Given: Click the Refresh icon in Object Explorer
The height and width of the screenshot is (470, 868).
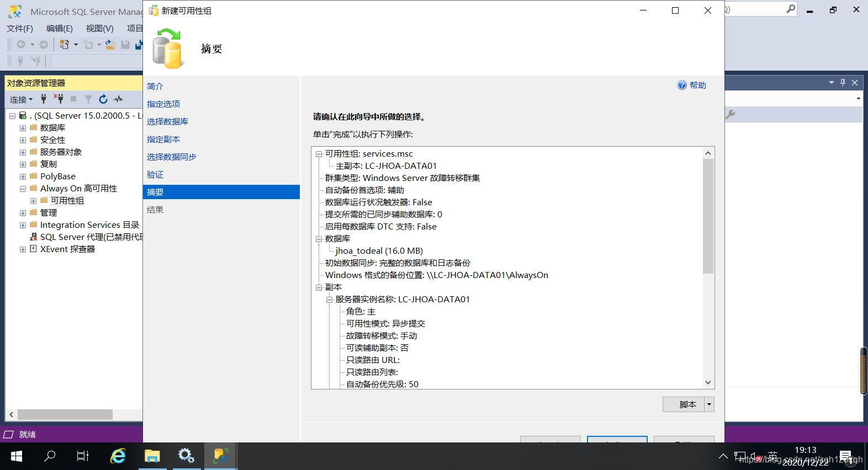Looking at the screenshot, I should pos(103,99).
